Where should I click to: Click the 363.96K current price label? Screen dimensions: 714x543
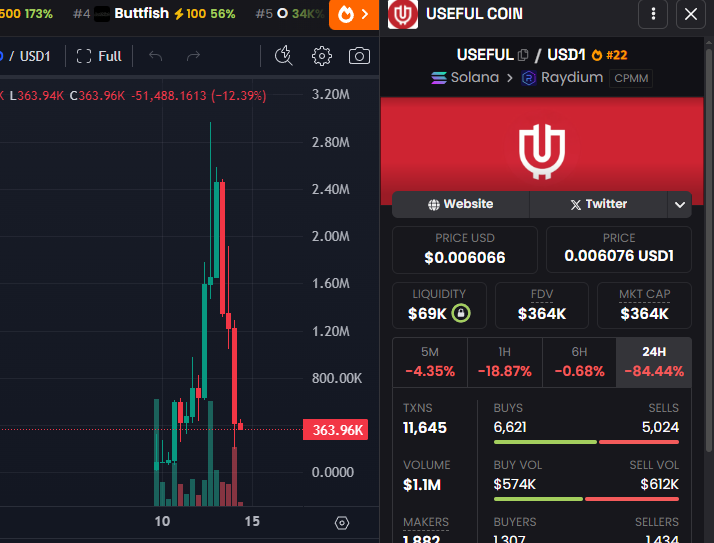tap(336, 430)
